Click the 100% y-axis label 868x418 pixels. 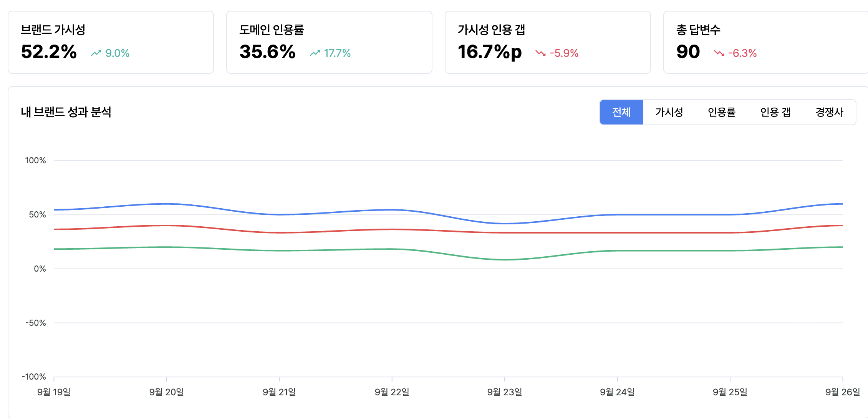coord(35,161)
